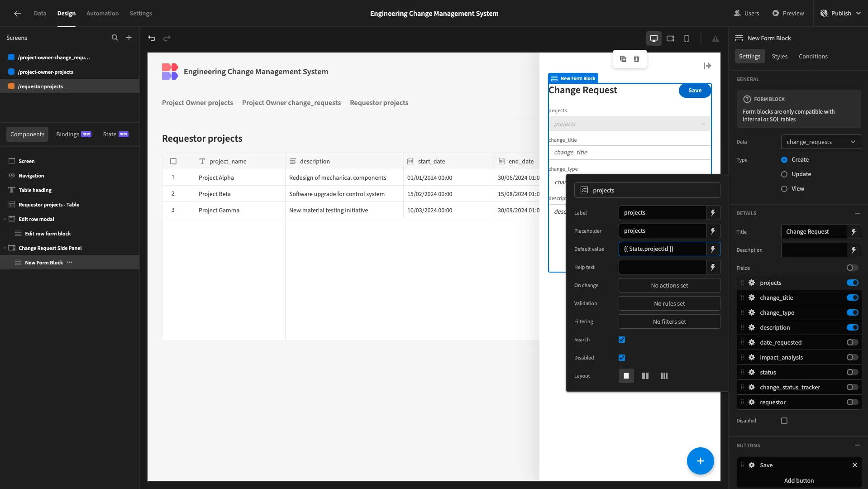
Task: Collapse the Buttons section
Action: pos(858,446)
